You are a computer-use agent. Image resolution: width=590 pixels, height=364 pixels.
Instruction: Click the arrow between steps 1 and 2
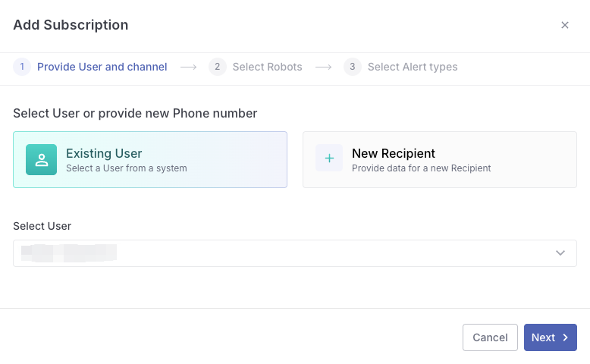(x=189, y=67)
